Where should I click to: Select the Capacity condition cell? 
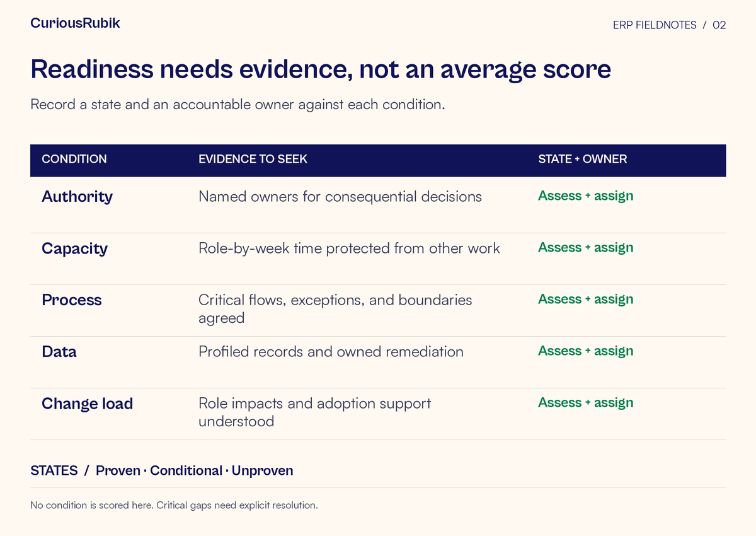[74, 248]
